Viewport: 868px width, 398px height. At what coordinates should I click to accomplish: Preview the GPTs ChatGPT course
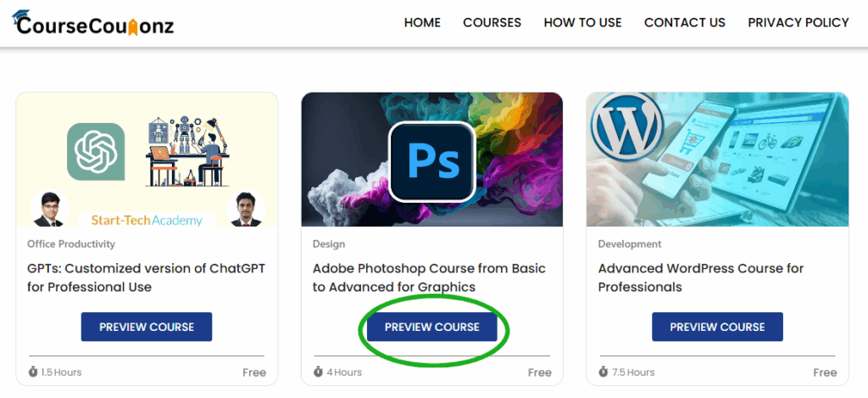(x=147, y=327)
